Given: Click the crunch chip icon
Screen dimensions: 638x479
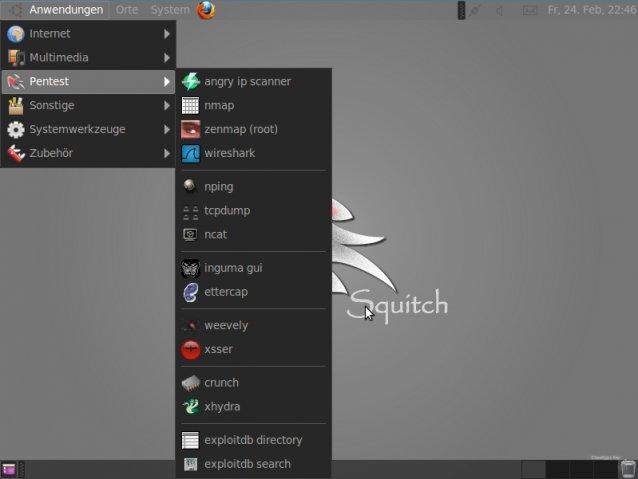Looking at the screenshot, I should coord(190,383).
